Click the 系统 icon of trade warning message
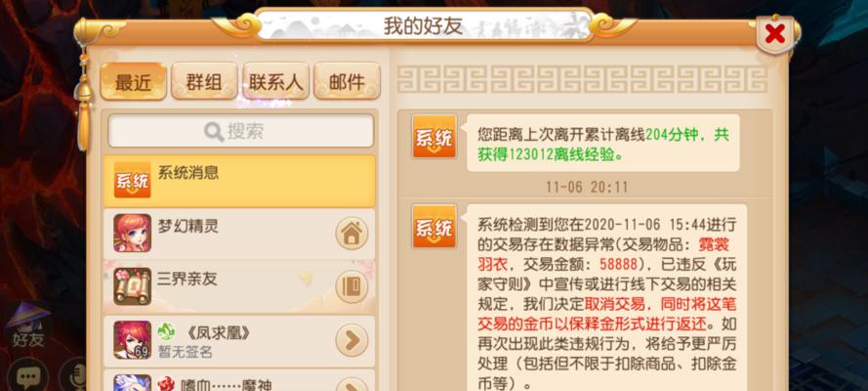Screen dimensions: 868x391 [x=434, y=226]
